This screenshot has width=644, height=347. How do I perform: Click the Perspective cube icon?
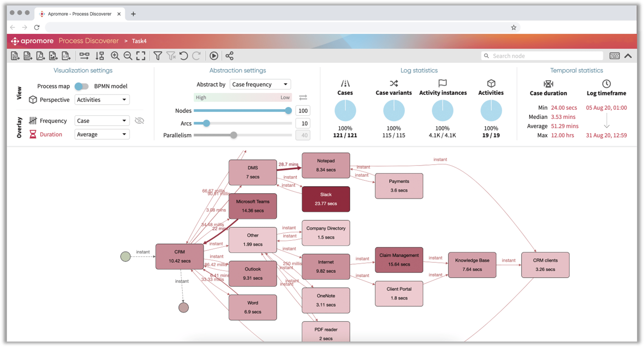click(33, 100)
